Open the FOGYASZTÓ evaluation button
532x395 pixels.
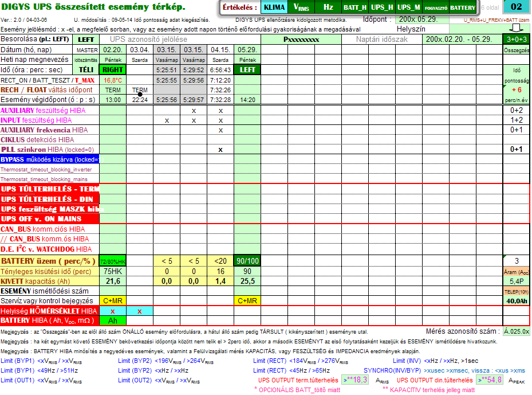pyautogui.click(x=436, y=7)
